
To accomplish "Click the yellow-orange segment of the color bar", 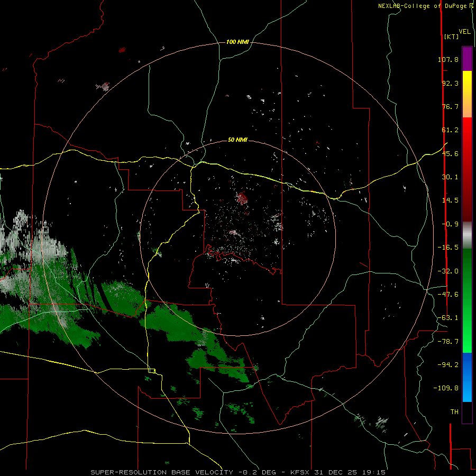I will [467, 94].
